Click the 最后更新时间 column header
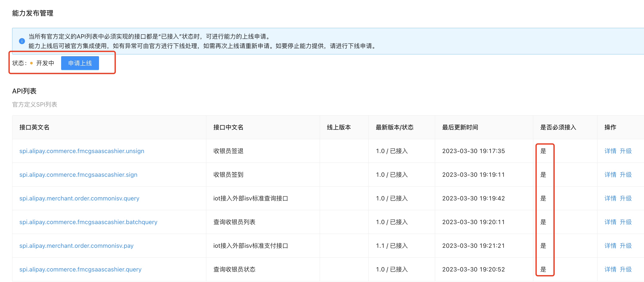This screenshot has width=644, height=282. tap(460, 127)
